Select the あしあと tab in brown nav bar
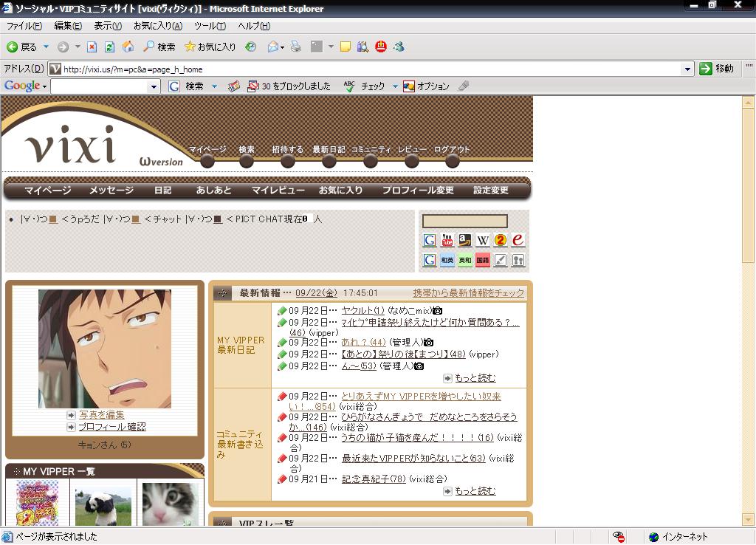The height and width of the screenshot is (545, 756). [x=213, y=190]
